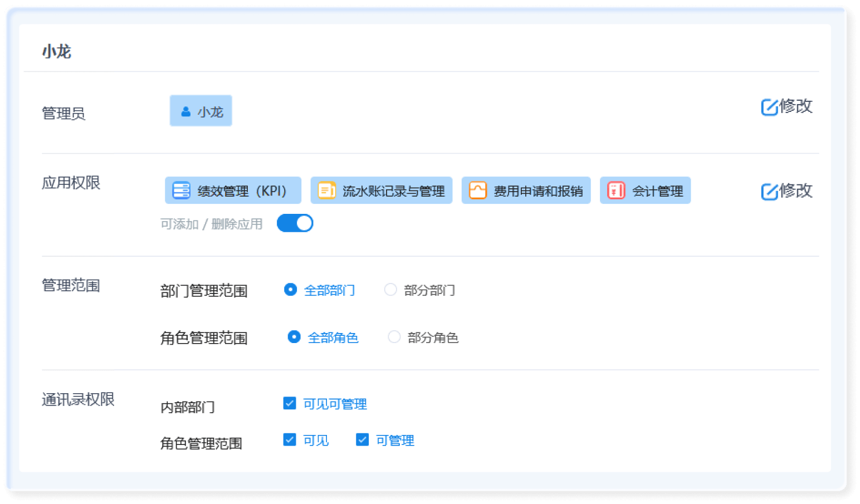The image size is (860, 504).
Task: Click the 绩效管理 (KPI) text
Action: coord(242,191)
